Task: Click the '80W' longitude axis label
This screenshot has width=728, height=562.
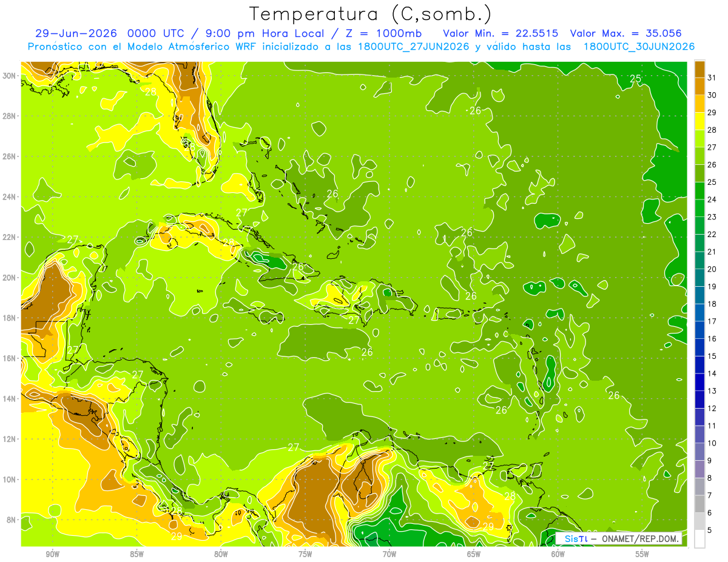Action: pyautogui.click(x=221, y=554)
